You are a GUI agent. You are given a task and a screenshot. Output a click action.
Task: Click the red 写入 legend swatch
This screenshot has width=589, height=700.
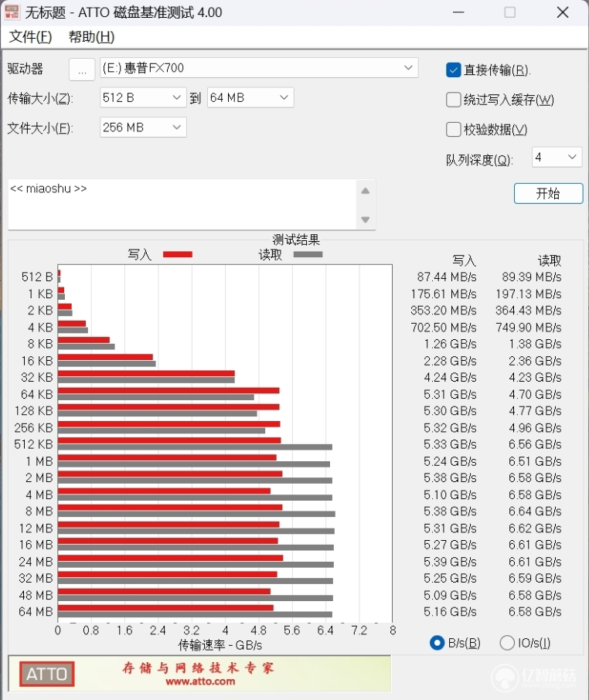(178, 254)
